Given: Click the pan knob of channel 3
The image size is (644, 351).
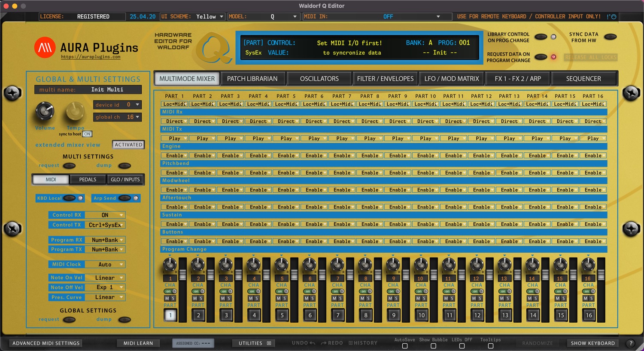Looking at the screenshot, I should pyautogui.click(x=226, y=265).
